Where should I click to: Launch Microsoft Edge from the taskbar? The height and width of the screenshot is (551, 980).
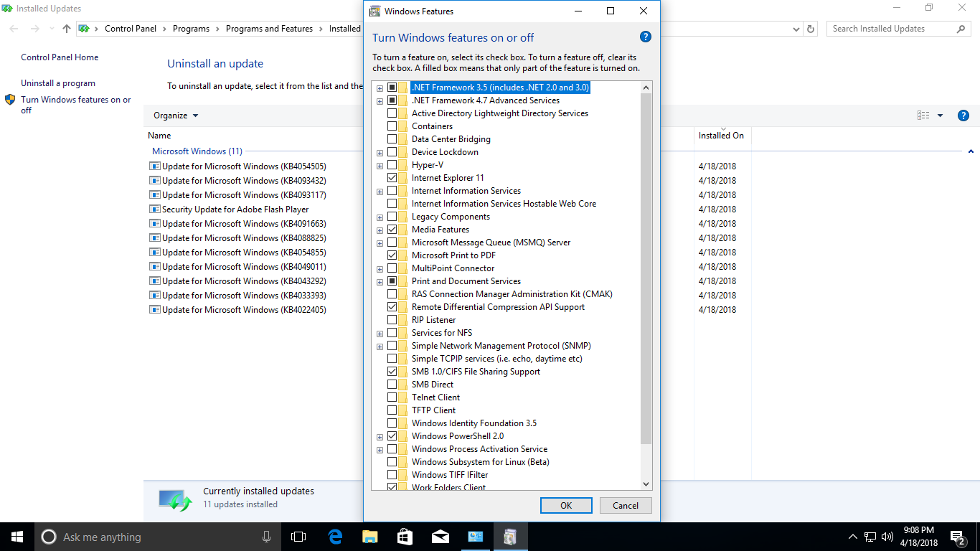[334, 537]
